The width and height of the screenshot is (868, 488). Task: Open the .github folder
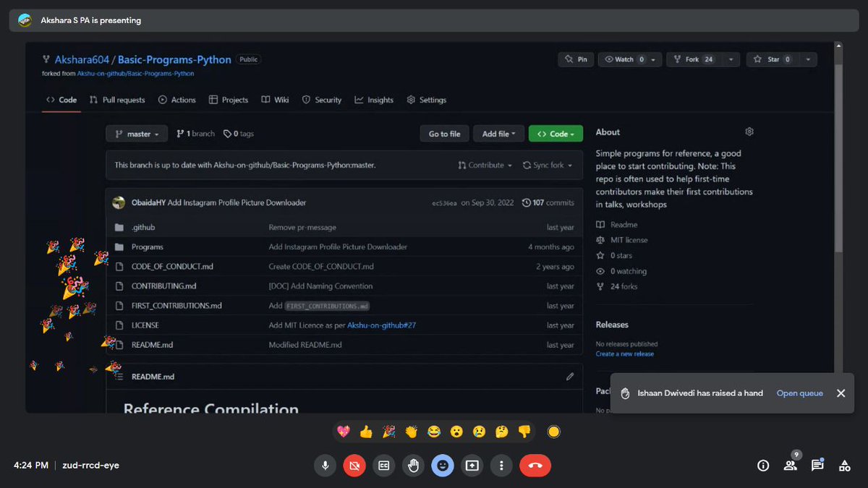(x=143, y=227)
